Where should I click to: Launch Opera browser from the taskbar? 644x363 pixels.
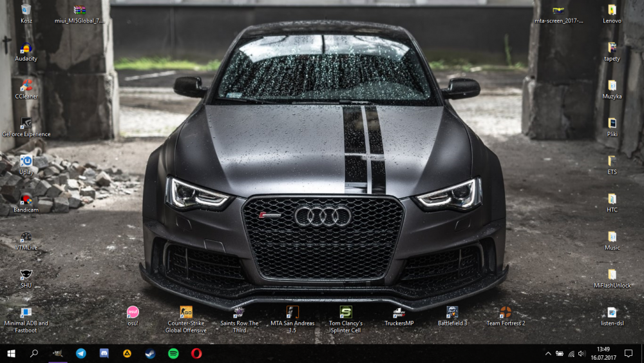[196, 353]
